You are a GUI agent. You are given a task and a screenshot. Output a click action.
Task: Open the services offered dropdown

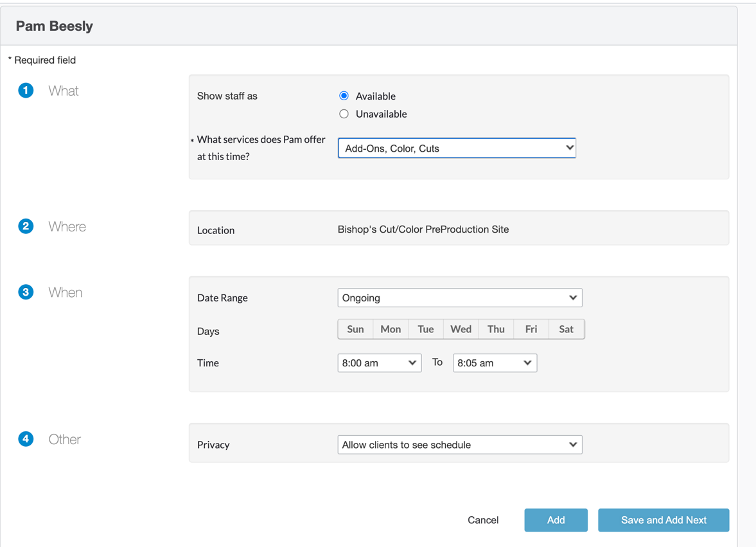[457, 148]
